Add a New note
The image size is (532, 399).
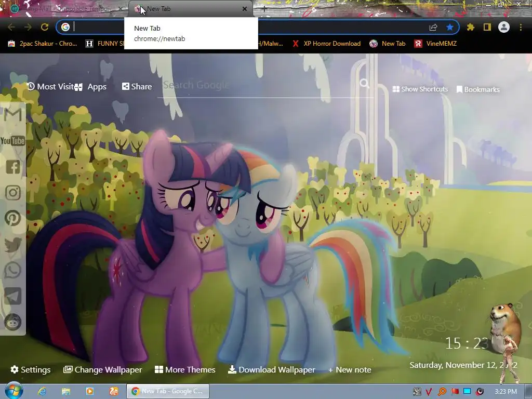350,369
